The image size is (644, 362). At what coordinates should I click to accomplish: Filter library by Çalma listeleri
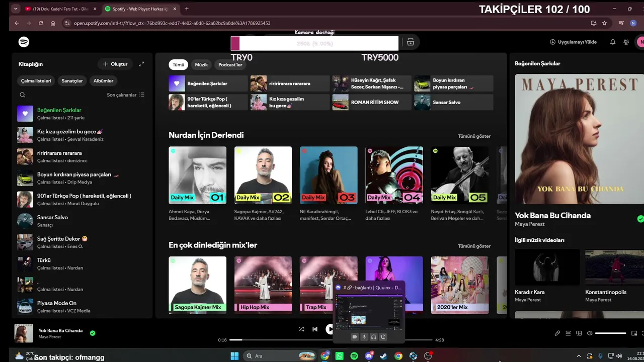click(36, 81)
